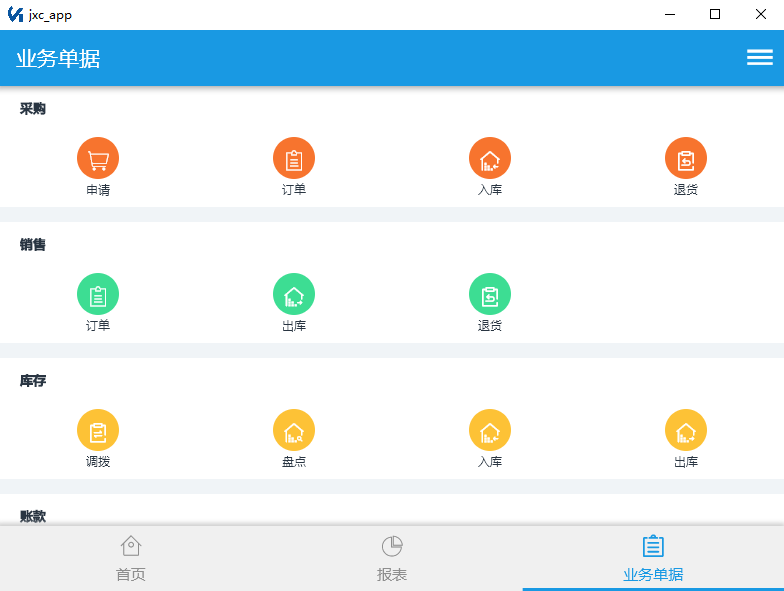Select the yellow 库存 盘点 inventory icon
784x591 pixels.
point(294,430)
